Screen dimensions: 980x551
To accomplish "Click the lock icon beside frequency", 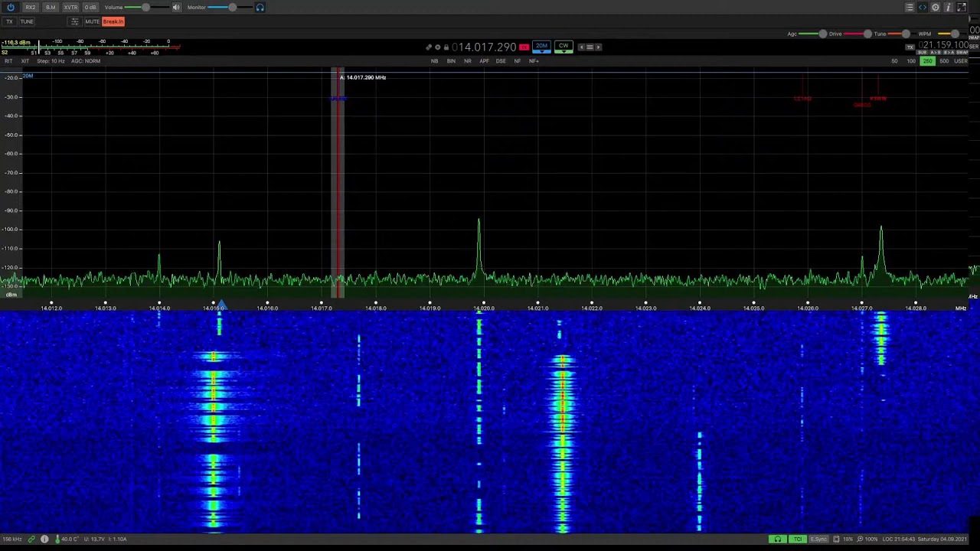I will [x=446, y=47].
